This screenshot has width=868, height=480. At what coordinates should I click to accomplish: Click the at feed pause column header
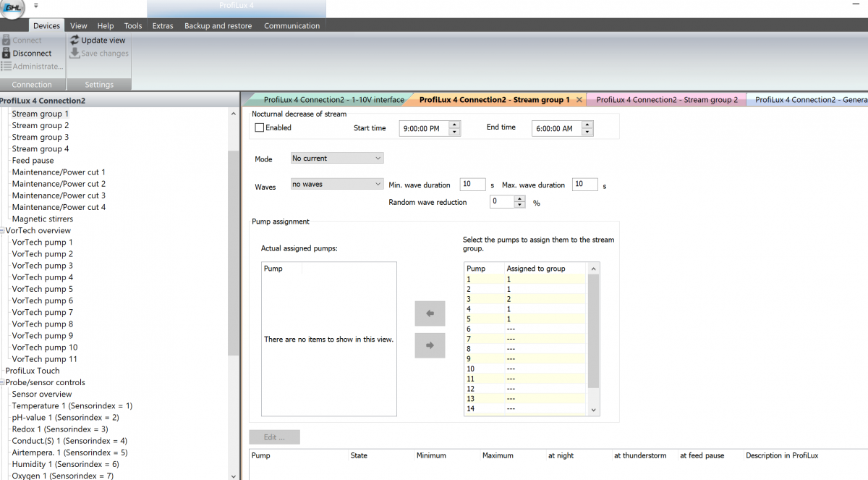(702, 455)
